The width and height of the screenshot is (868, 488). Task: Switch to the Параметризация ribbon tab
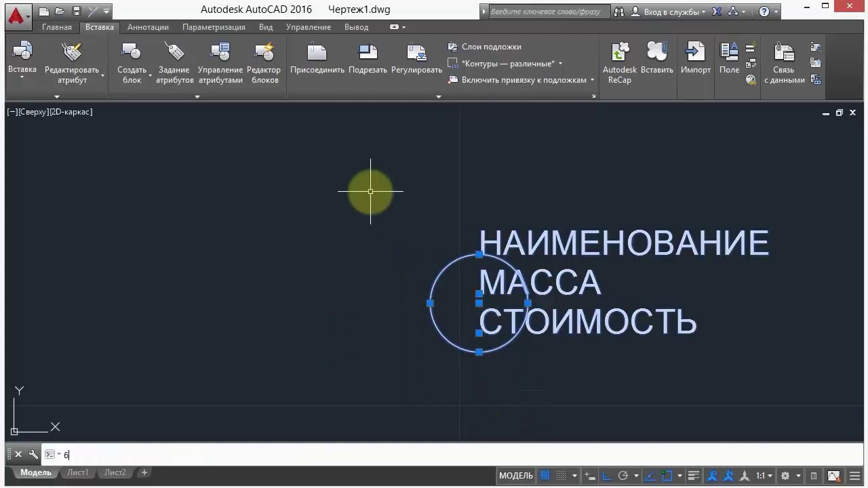214,27
